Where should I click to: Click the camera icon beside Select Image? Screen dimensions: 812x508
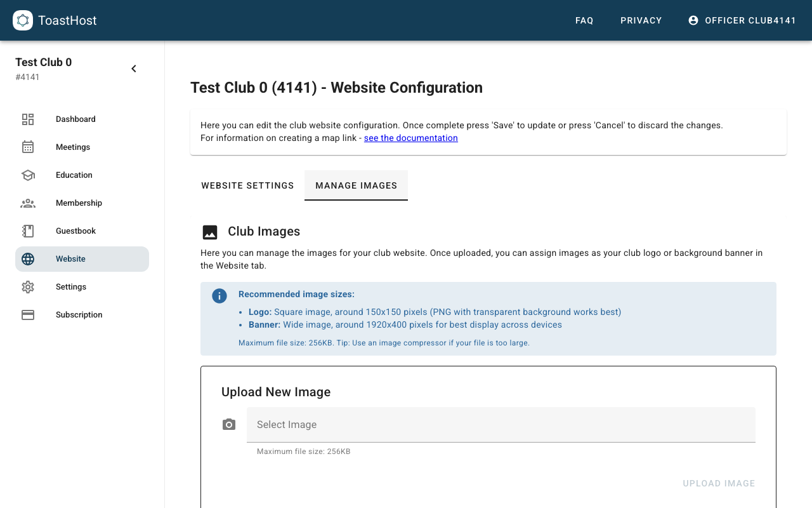(x=228, y=424)
